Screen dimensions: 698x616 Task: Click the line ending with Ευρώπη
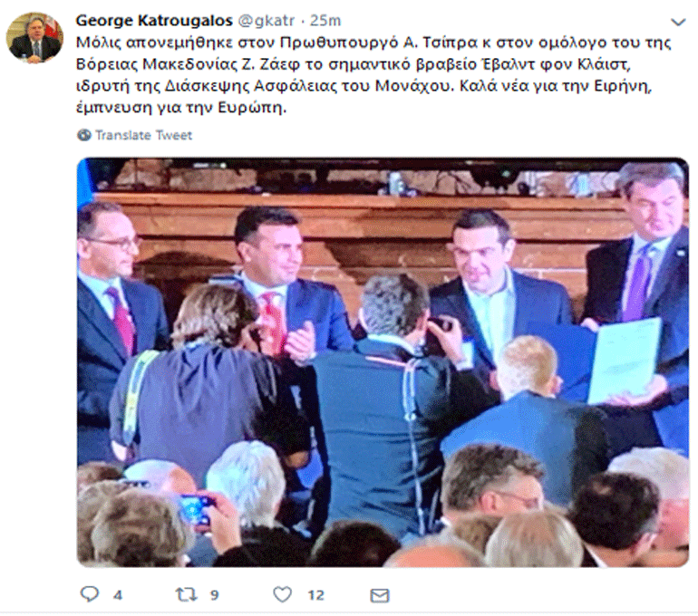point(181,108)
